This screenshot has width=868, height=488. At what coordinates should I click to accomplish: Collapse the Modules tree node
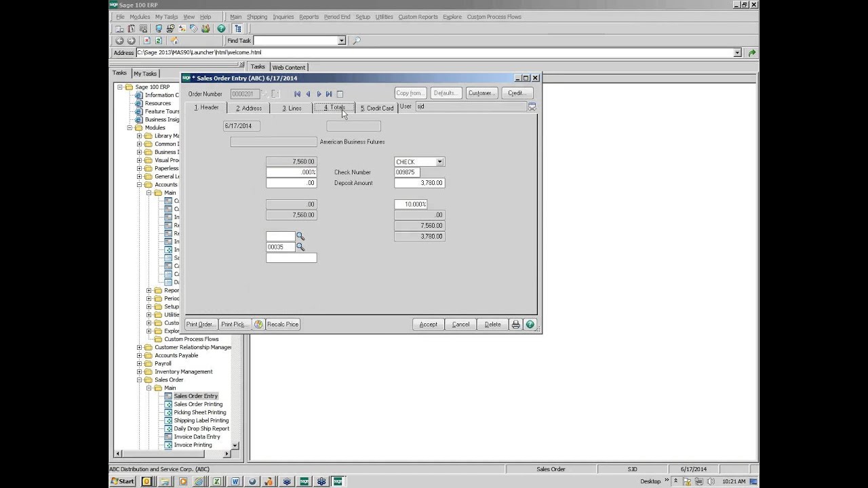[x=130, y=127]
